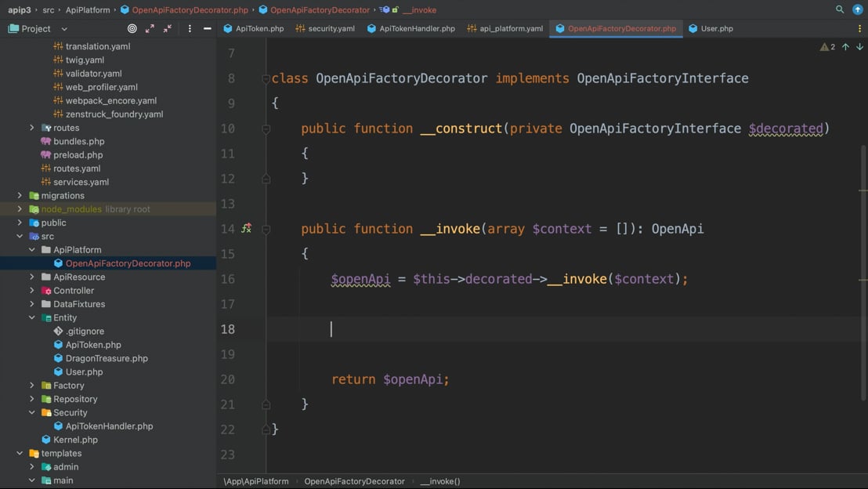Click OpenApiFactoryDecorator class in navigation bar
Screen dimensions: 868x489
[314, 10]
